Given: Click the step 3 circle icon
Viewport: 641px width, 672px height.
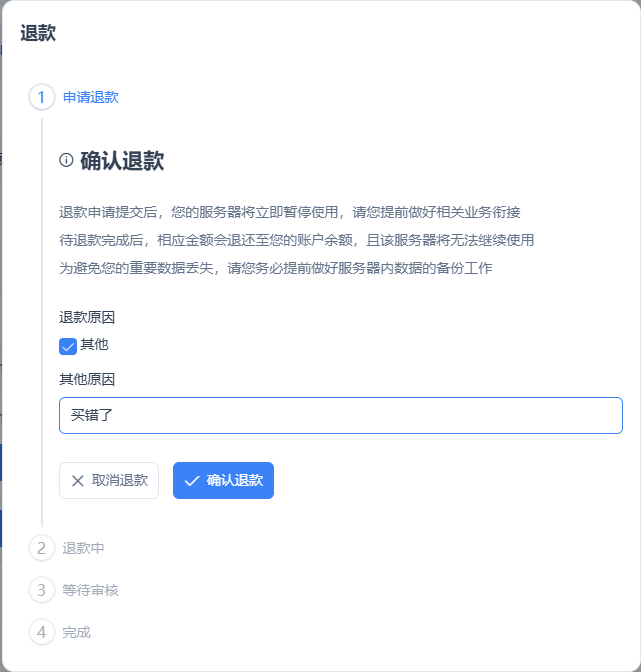Looking at the screenshot, I should click(41, 590).
